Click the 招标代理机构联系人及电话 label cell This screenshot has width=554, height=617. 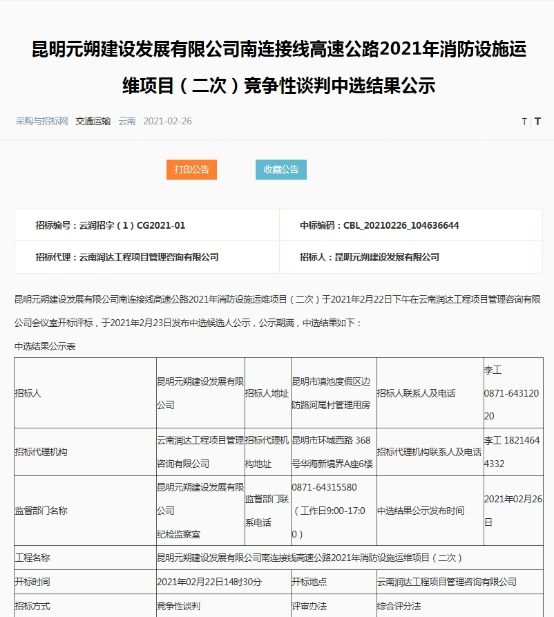430,452
